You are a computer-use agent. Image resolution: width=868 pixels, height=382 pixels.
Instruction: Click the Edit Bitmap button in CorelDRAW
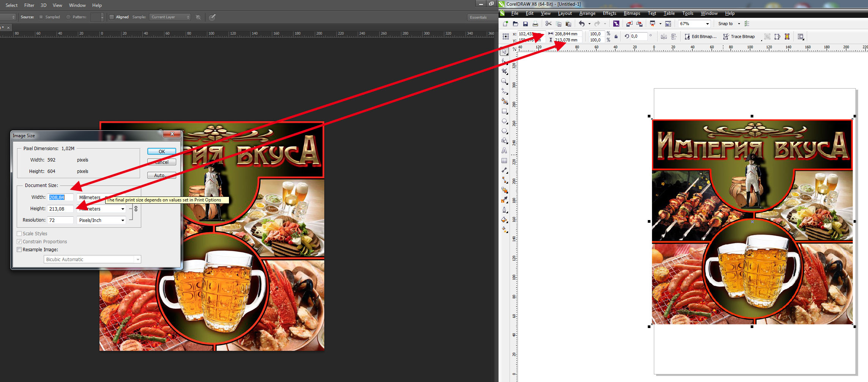tap(701, 36)
